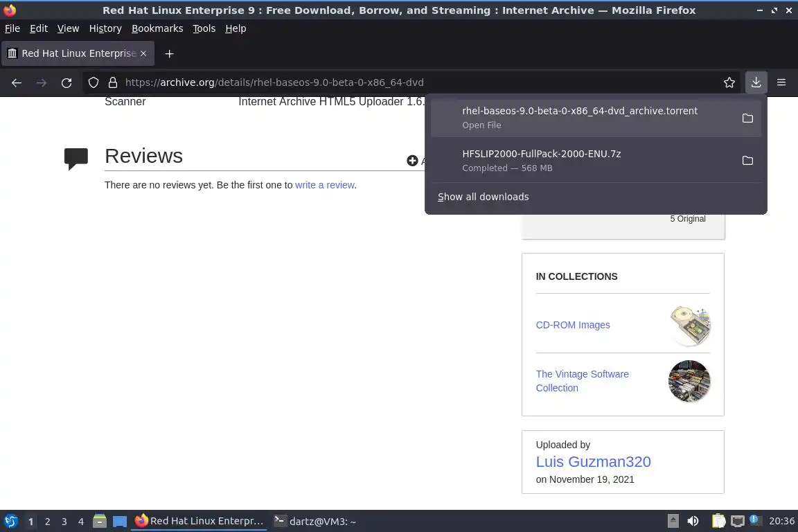This screenshot has width=798, height=532.
Task: Switch to workspace 1
Action: (30, 522)
